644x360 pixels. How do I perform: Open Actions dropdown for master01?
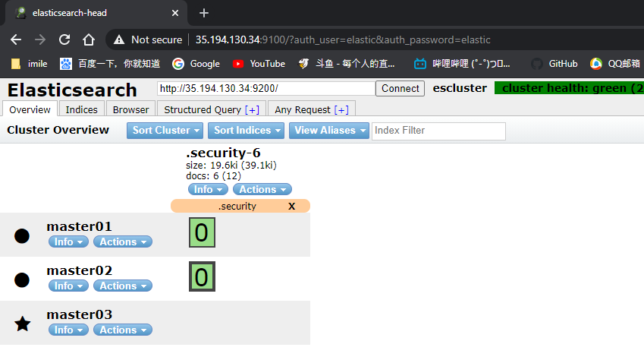[x=123, y=242]
